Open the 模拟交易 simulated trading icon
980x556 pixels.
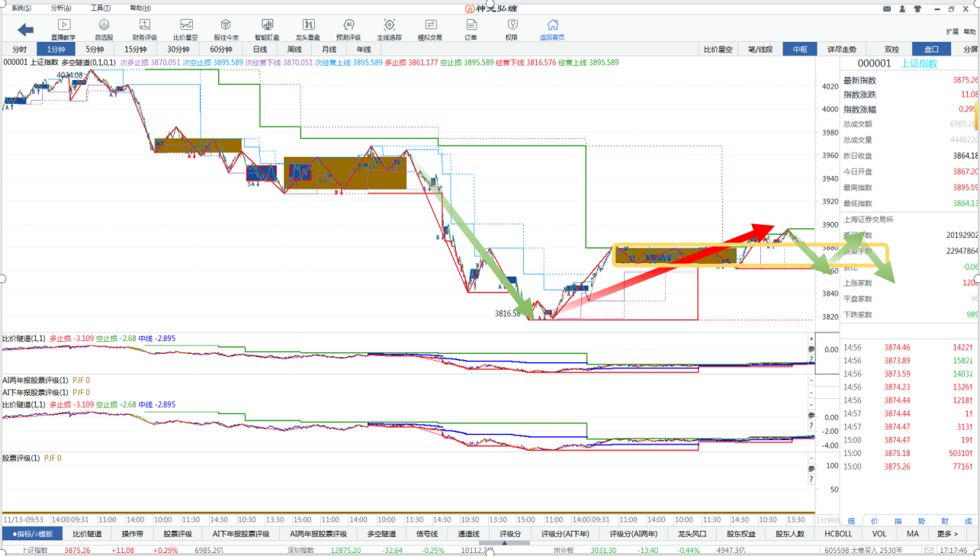(x=430, y=29)
